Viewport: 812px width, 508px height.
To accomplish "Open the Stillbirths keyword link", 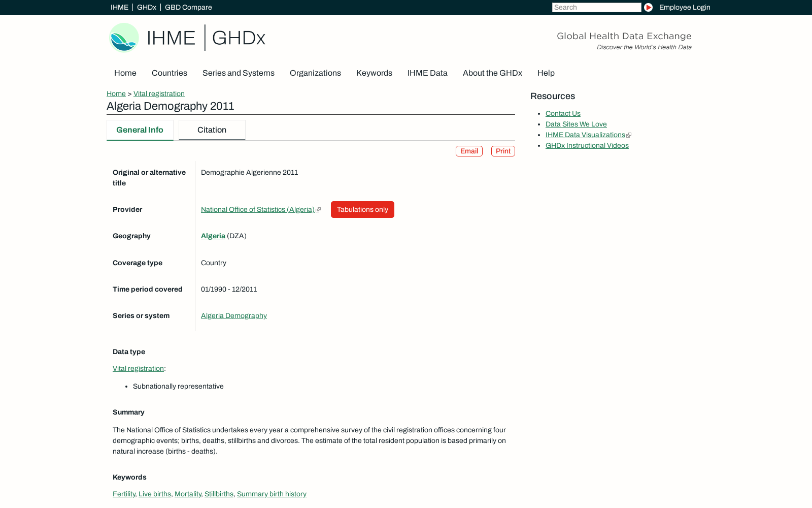I will (219, 494).
